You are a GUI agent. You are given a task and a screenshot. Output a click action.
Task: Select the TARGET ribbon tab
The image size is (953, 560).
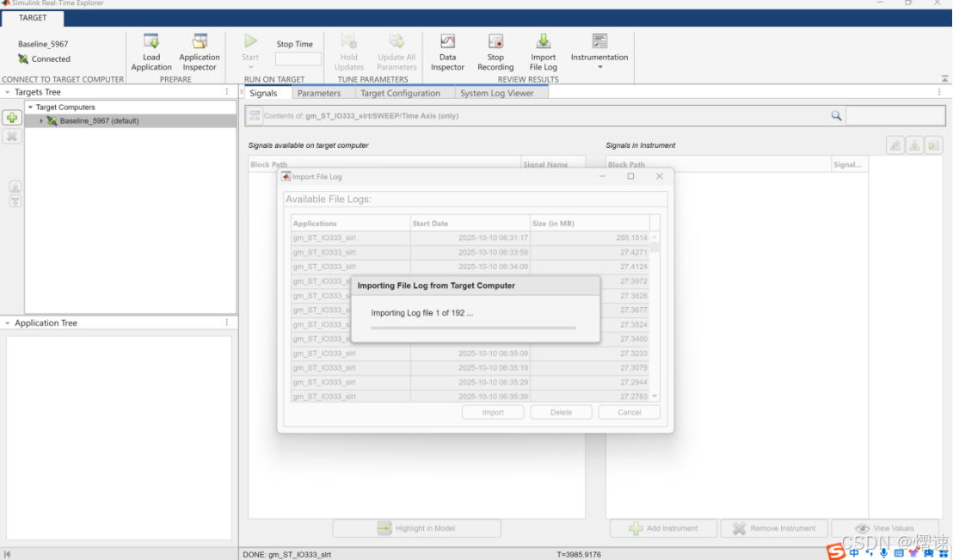33,17
